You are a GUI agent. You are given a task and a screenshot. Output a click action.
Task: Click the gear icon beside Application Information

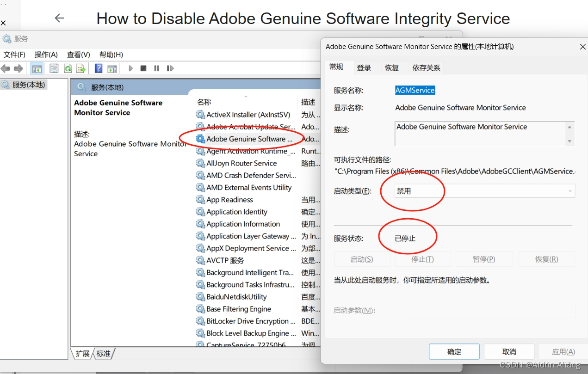pos(200,224)
